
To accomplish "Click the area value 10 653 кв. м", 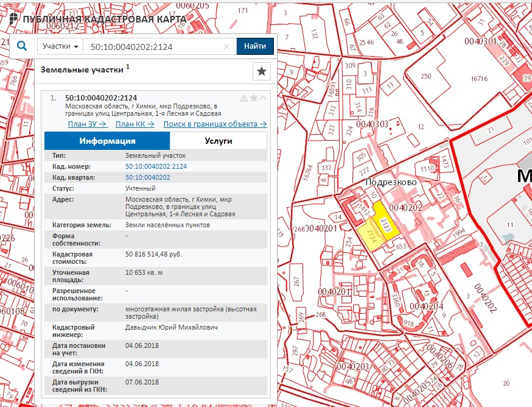I will pyautogui.click(x=144, y=272).
